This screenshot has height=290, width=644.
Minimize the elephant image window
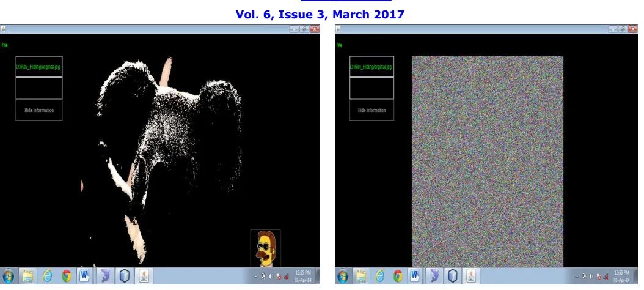pos(294,29)
